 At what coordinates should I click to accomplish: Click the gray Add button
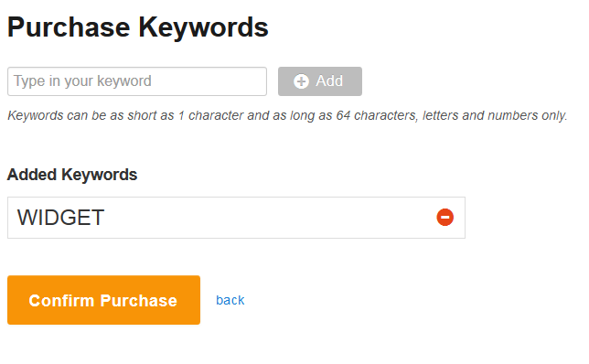click(320, 81)
